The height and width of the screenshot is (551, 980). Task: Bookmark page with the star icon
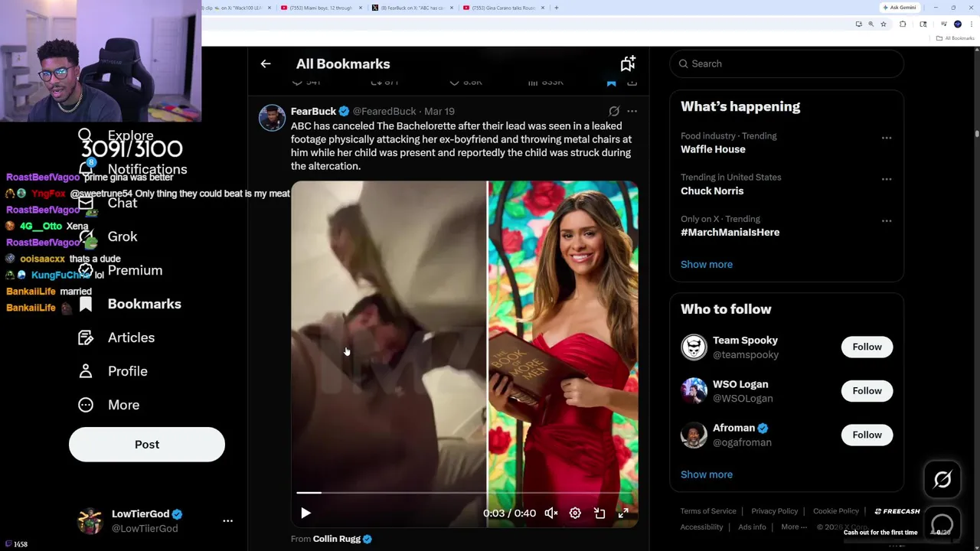point(883,24)
